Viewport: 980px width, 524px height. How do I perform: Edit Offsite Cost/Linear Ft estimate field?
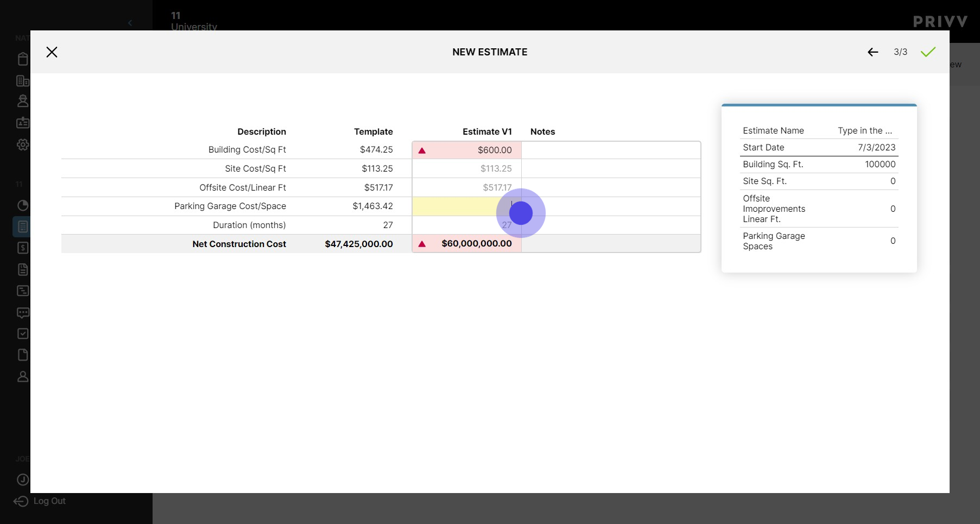coord(467,187)
